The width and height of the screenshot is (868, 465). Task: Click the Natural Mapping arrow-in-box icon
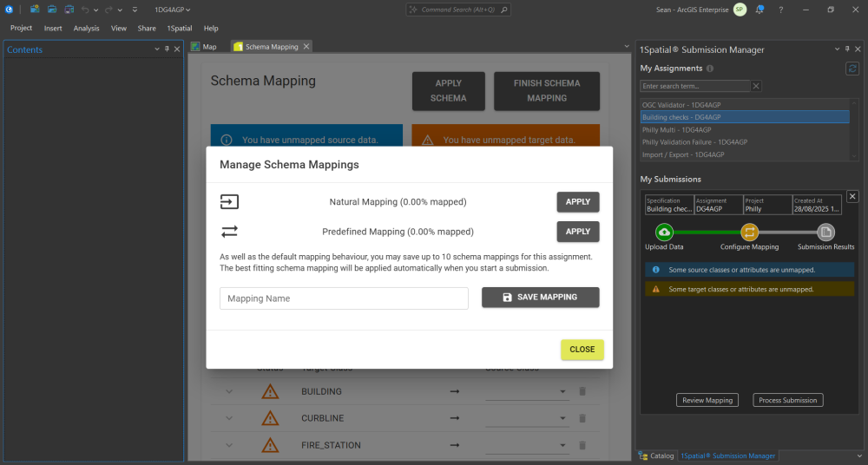click(229, 201)
